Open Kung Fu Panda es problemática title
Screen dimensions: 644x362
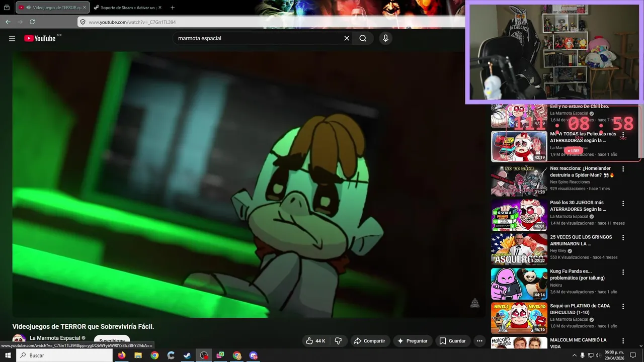pyautogui.click(x=577, y=275)
